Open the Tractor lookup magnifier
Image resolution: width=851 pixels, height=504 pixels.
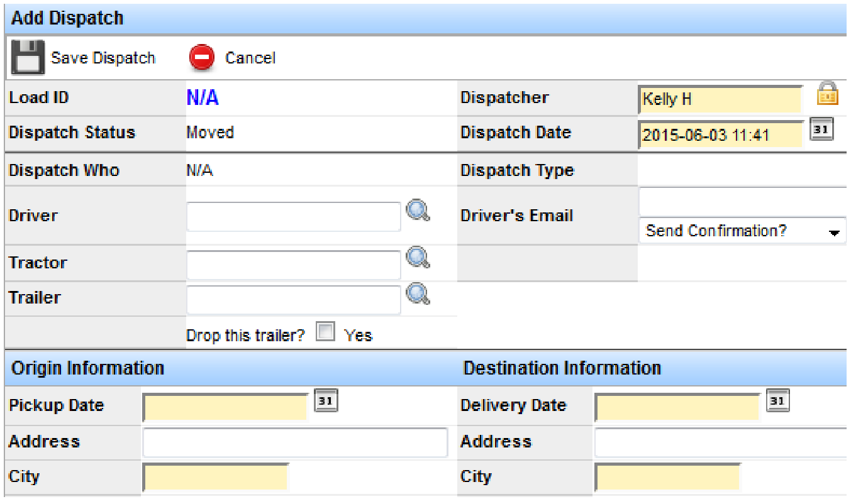[x=418, y=257]
